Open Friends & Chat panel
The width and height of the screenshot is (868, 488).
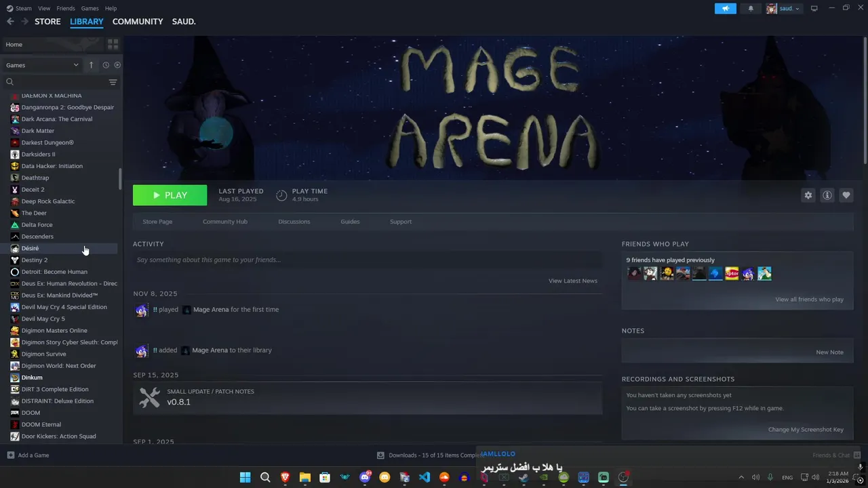(x=836, y=455)
